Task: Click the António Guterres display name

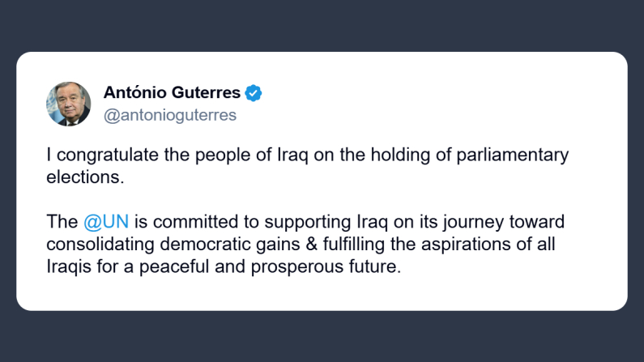Action: click(172, 93)
